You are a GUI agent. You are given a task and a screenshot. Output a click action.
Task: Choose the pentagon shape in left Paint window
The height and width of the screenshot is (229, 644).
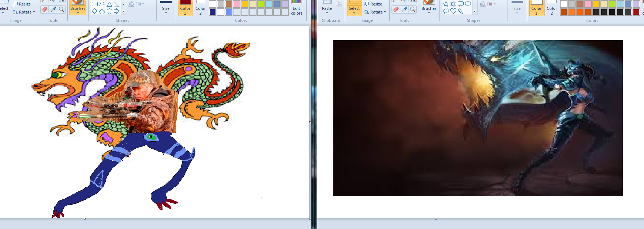click(x=102, y=11)
